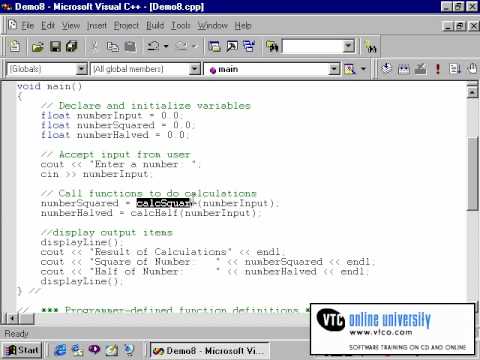
Task: Open the Project menu
Action: point(126,26)
